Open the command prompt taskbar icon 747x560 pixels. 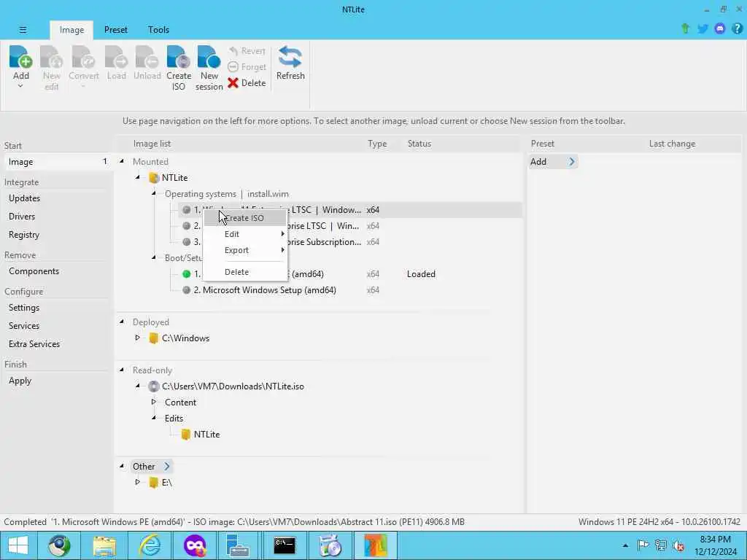point(285,545)
